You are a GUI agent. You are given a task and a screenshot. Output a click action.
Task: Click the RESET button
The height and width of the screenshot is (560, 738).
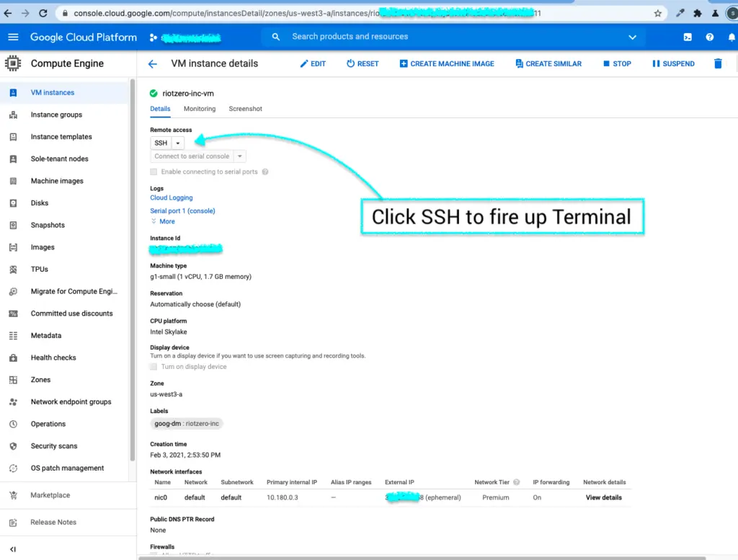point(363,64)
